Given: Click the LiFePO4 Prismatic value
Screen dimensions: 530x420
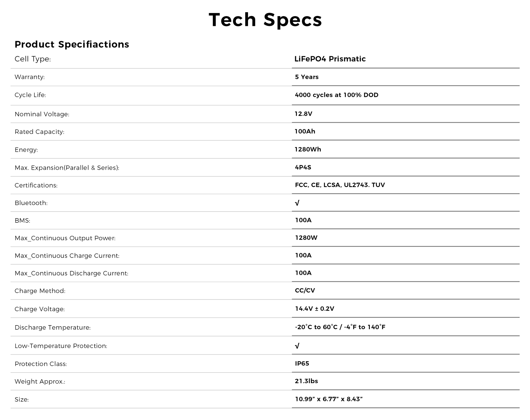Looking at the screenshot, I should click(x=330, y=59).
